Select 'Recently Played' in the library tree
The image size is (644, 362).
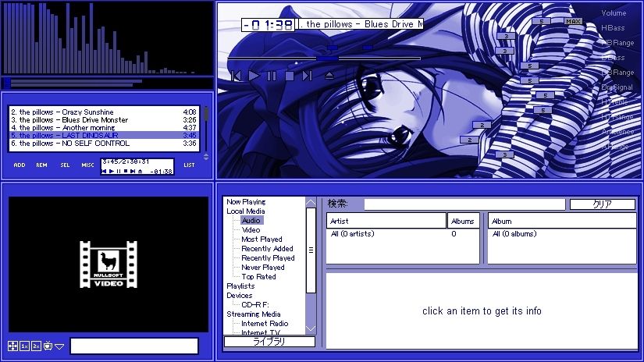[268, 258]
